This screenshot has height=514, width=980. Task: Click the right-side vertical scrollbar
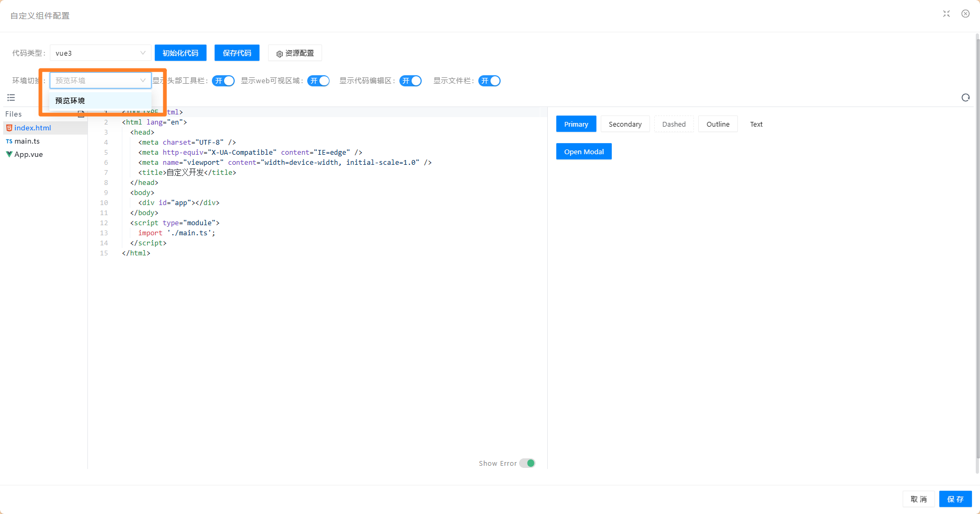(977, 249)
